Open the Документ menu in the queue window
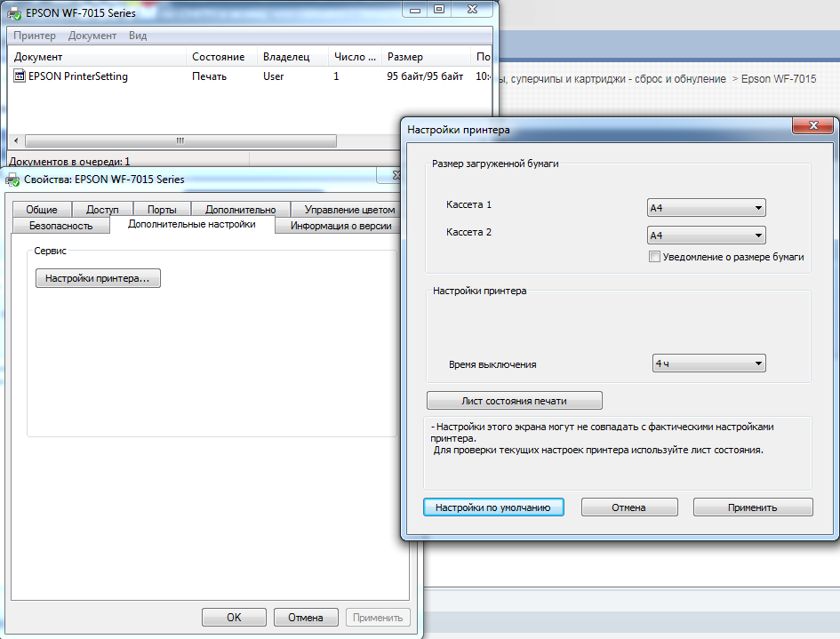The image size is (840, 639). (x=92, y=36)
